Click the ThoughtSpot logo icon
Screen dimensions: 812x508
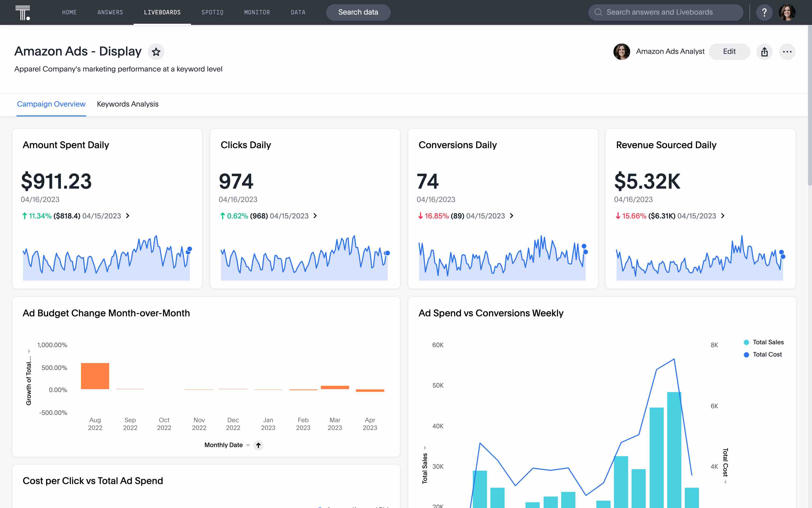tap(23, 12)
